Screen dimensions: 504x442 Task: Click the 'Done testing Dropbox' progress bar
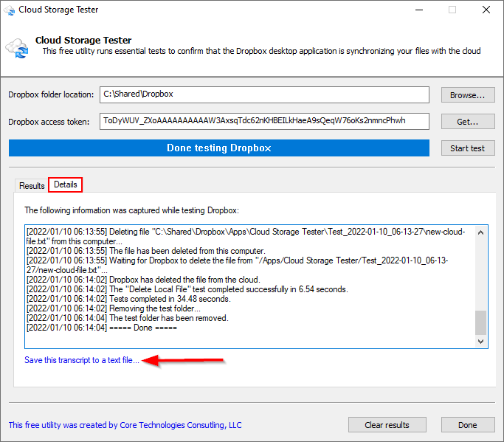click(x=219, y=148)
